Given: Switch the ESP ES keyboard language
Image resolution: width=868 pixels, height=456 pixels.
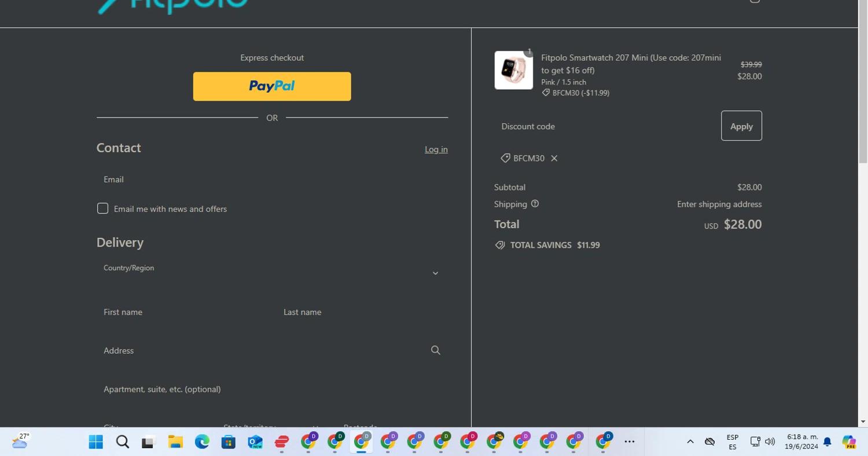Looking at the screenshot, I should pos(733,442).
